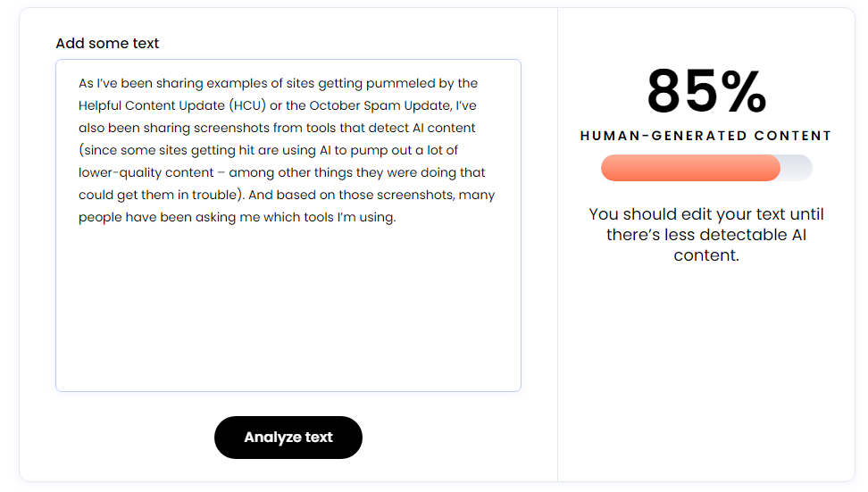Click the orange human-generated progress bar

coord(690,168)
